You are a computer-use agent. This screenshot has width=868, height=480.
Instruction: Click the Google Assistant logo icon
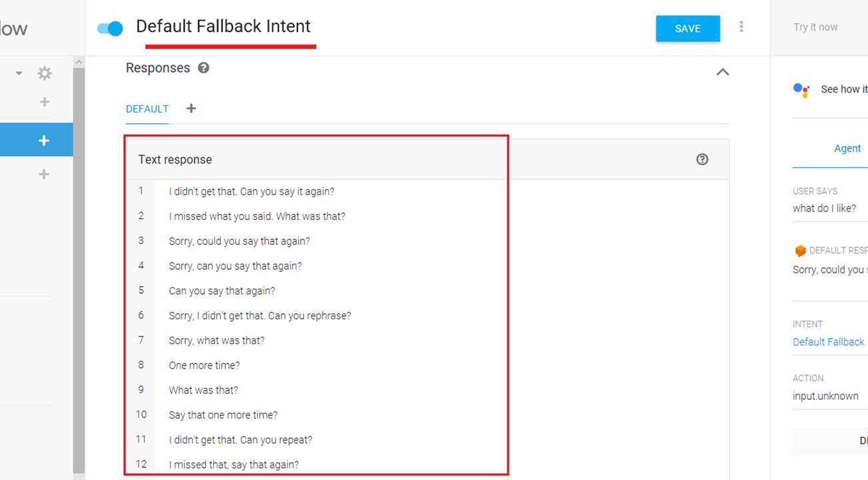(801, 89)
